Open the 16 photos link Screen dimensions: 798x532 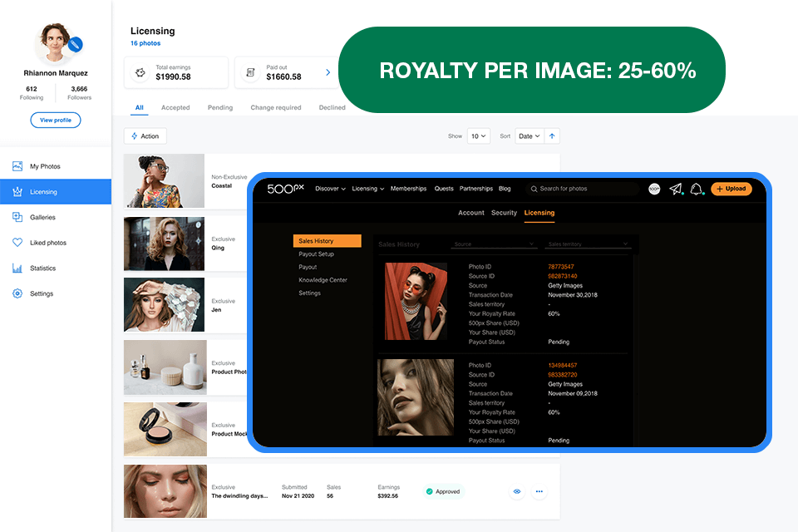[x=145, y=43]
